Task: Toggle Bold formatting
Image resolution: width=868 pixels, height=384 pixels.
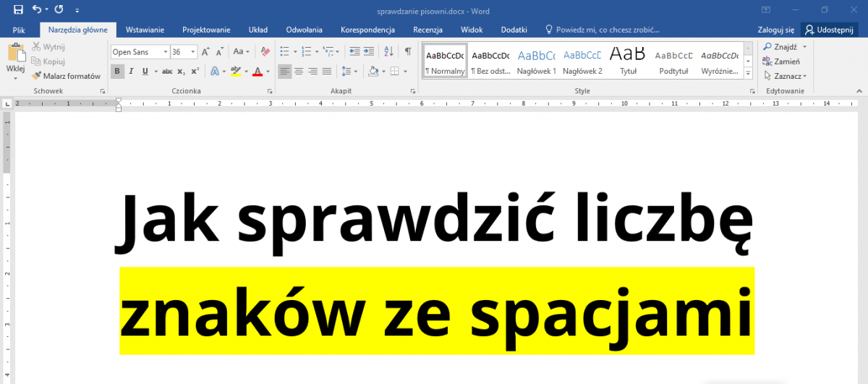Action: (117, 71)
